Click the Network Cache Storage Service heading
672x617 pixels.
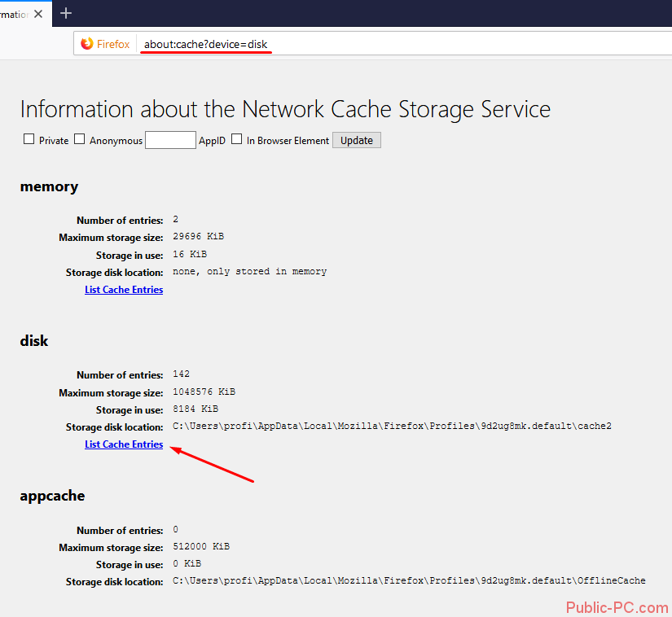click(285, 109)
